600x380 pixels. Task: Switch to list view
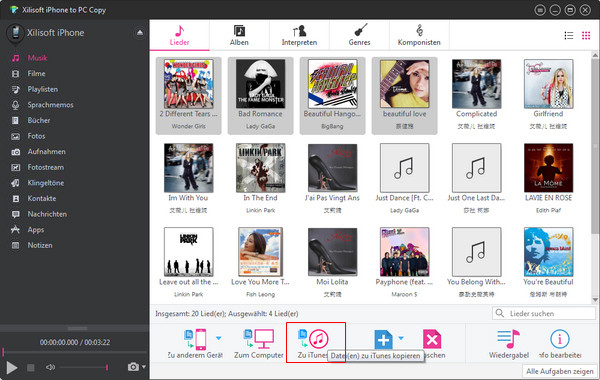click(x=569, y=36)
